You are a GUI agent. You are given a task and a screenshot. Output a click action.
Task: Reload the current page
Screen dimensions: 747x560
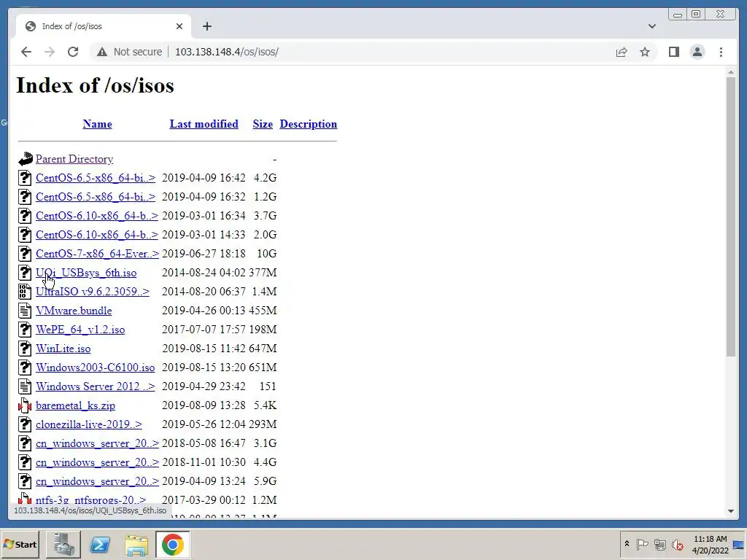coord(73,52)
